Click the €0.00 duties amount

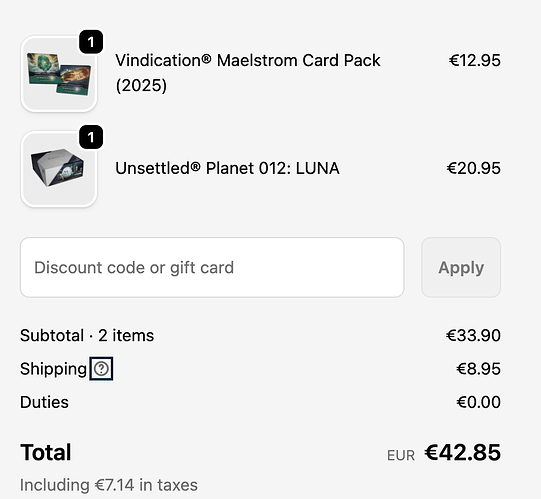coord(479,402)
